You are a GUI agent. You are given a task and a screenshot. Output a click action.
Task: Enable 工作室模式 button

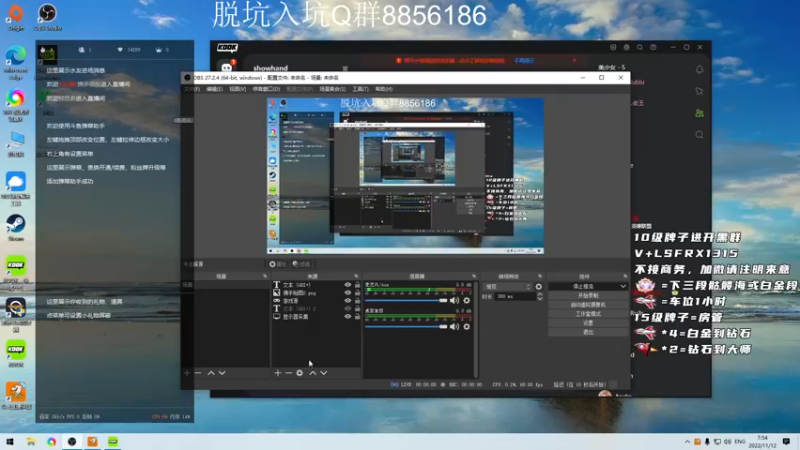click(x=588, y=314)
